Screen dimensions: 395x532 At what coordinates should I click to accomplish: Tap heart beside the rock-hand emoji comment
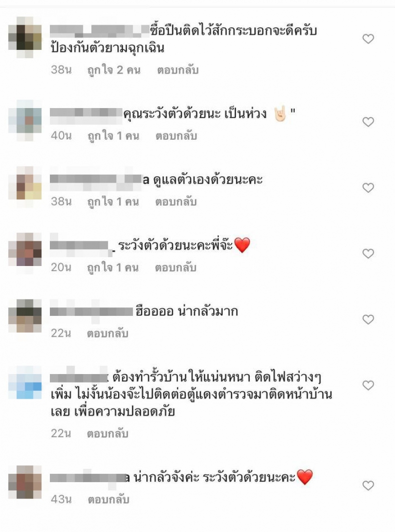click(368, 122)
